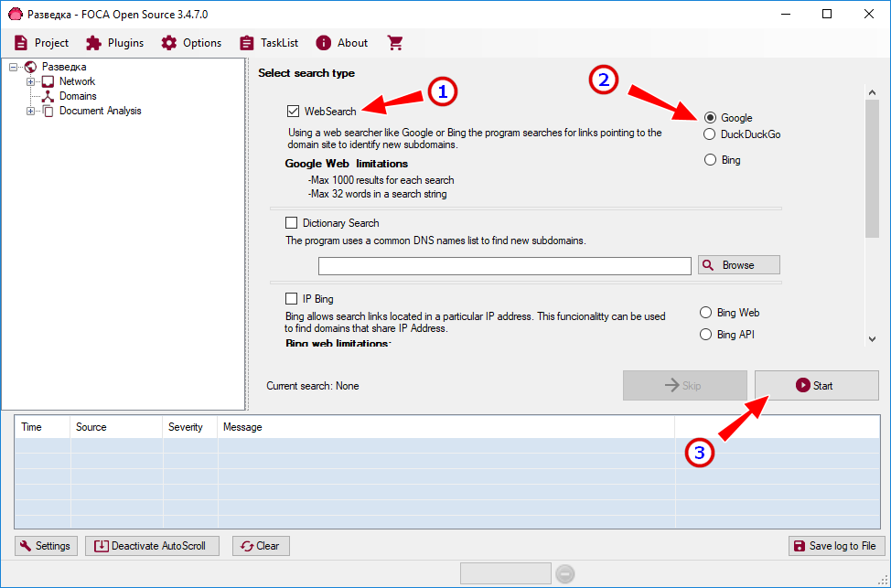Expand the Document Analysis tree node
The image size is (891, 588).
(31, 111)
